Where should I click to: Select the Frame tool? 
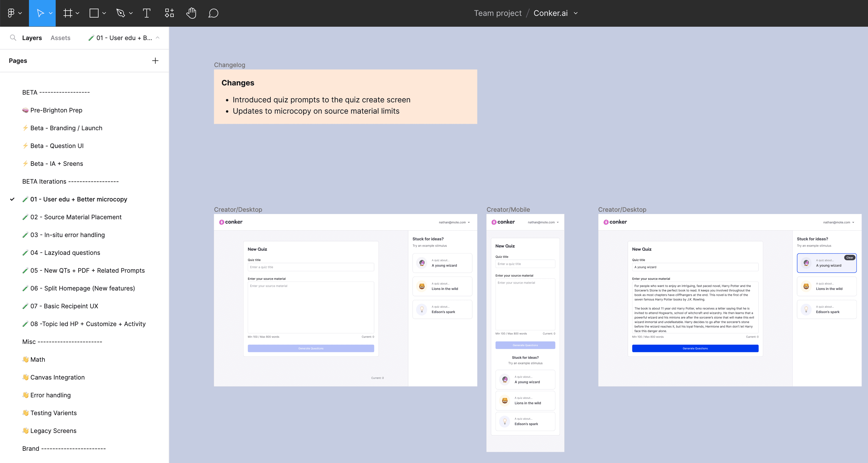pos(68,13)
